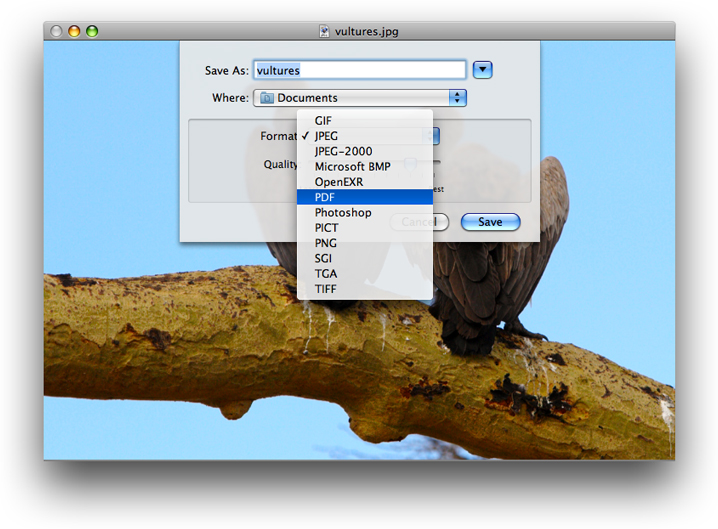718x529 pixels.
Task: Pick OpenEXR from the format menu
Action: (x=338, y=182)
